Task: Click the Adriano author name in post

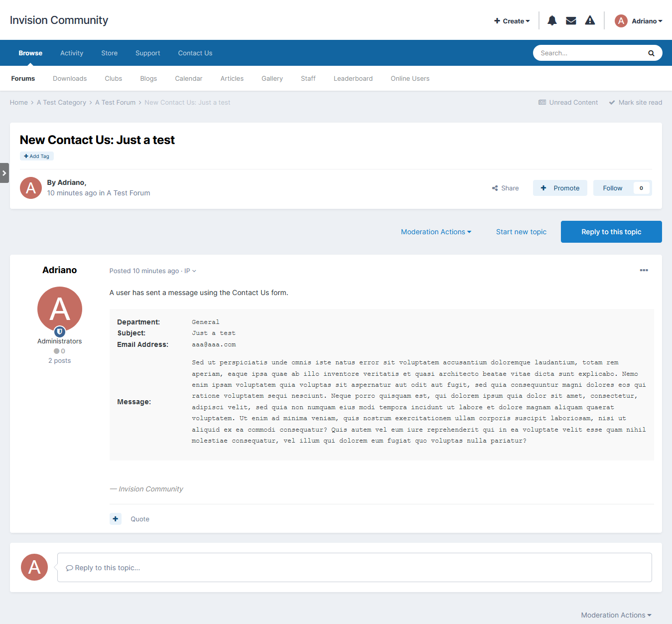Action: point(60,270)
